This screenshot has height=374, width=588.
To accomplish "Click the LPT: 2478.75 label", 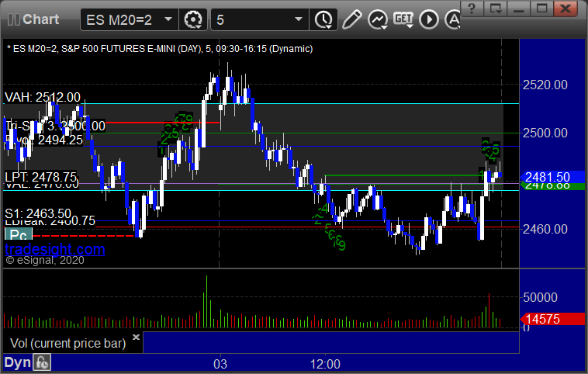I will pyautogui.click(x=40, y=177).
